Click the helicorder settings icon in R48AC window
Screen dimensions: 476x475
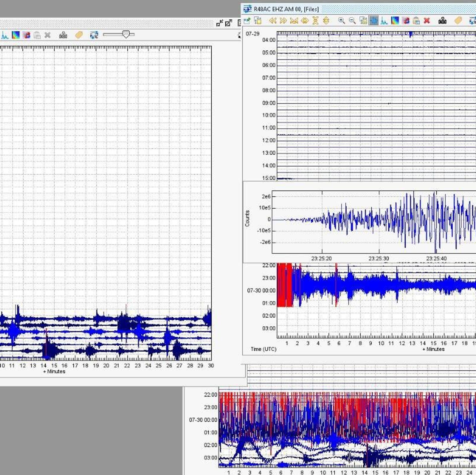click(258, 21)
